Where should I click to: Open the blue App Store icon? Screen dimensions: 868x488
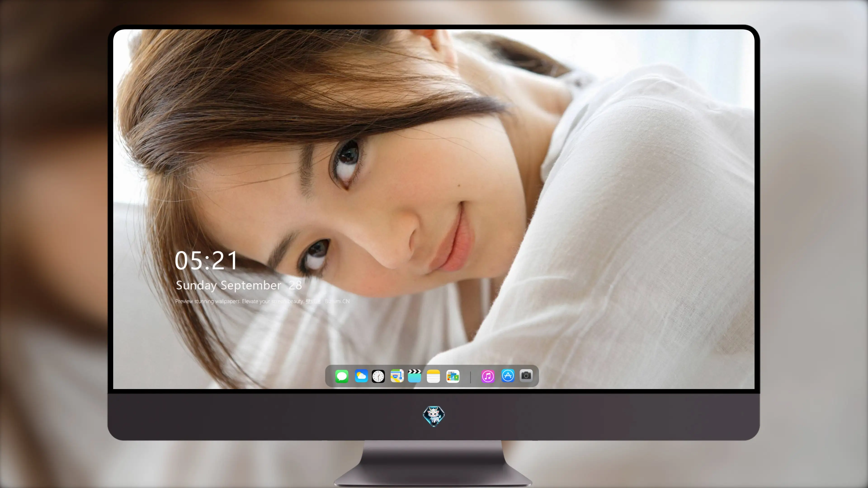508,376
